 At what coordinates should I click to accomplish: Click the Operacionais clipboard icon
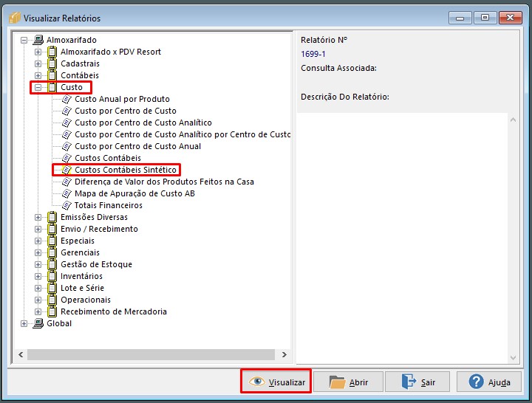click(52, 300)
